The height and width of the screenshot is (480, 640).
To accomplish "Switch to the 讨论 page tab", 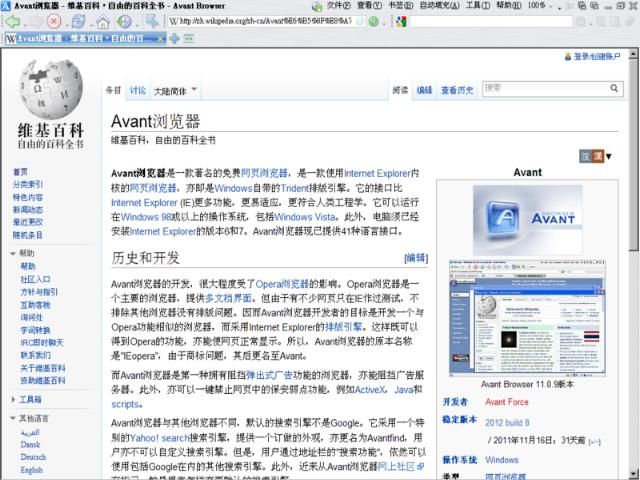I will click(138, 90).
